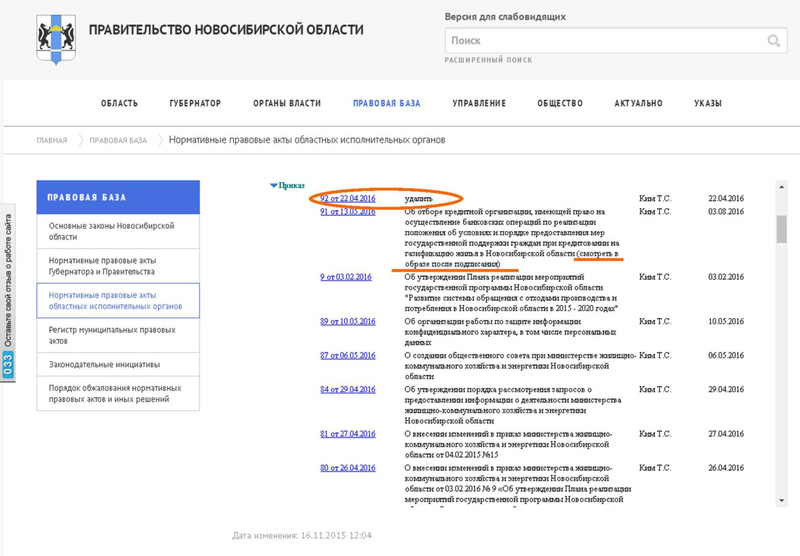Viewport: 800px width, 556px height.
Task: Click the ПРАВОВАЯ БАЗА sidebar header
Action: tap(118, 197)
